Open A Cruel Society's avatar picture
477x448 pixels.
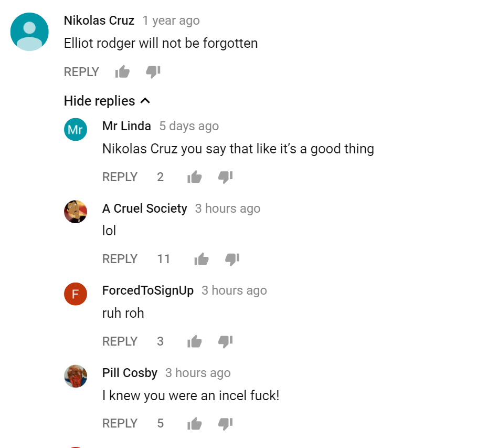click(x=76, y=212)
